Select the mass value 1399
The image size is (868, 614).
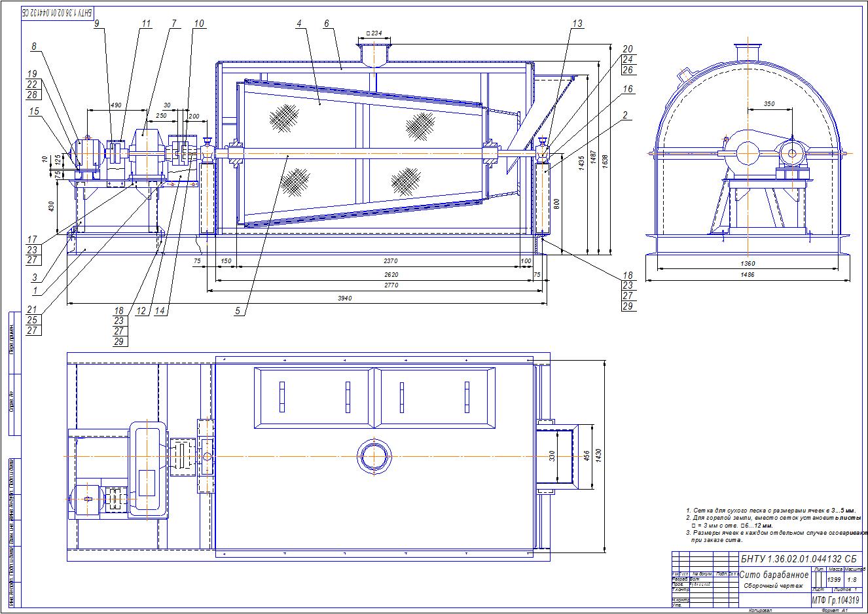(834, 580)
